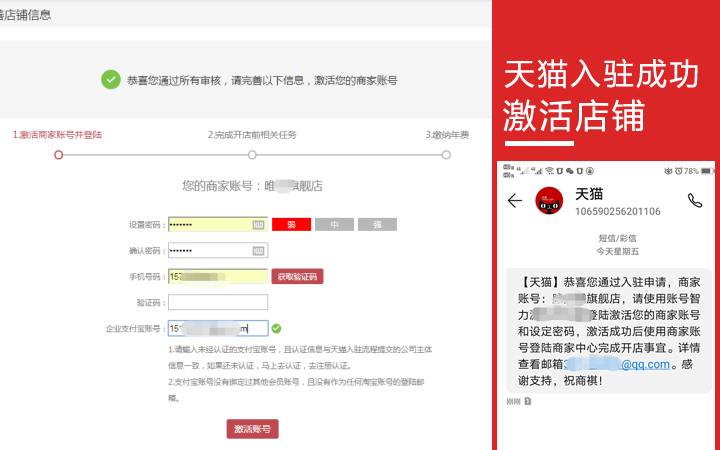
Task: Select step 3.缴纳年费
Action: point(447,135)
